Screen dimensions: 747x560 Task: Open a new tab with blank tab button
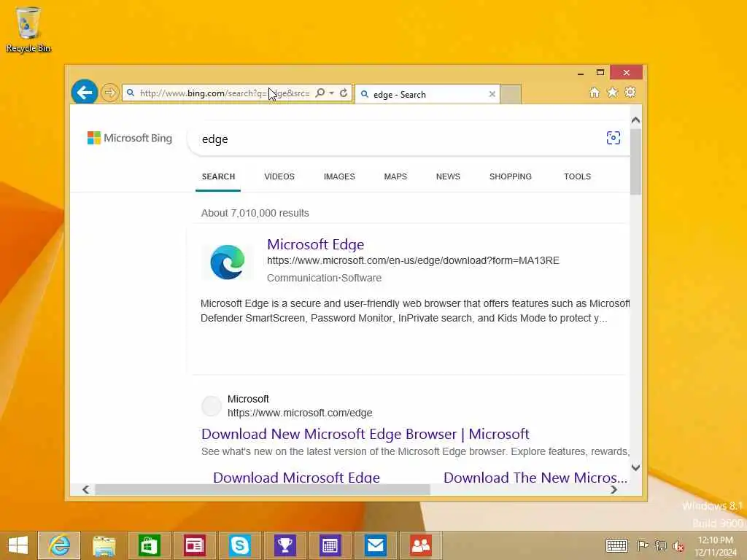(511, 94)
